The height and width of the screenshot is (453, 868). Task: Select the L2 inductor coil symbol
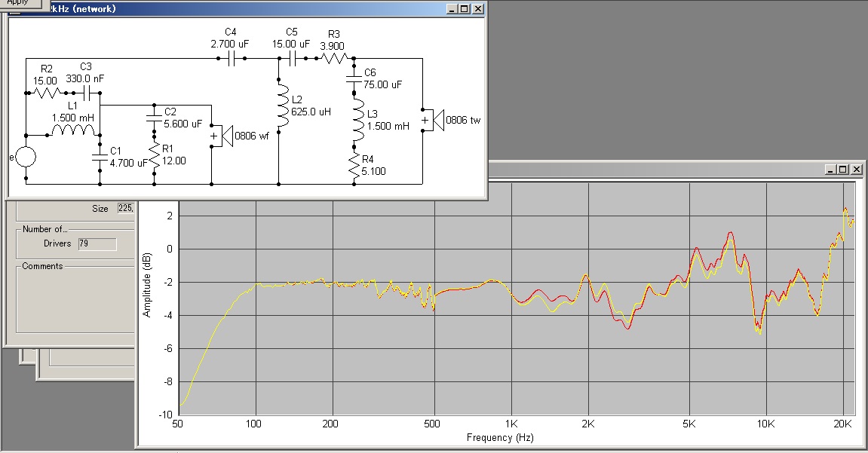tap(282, 107)
